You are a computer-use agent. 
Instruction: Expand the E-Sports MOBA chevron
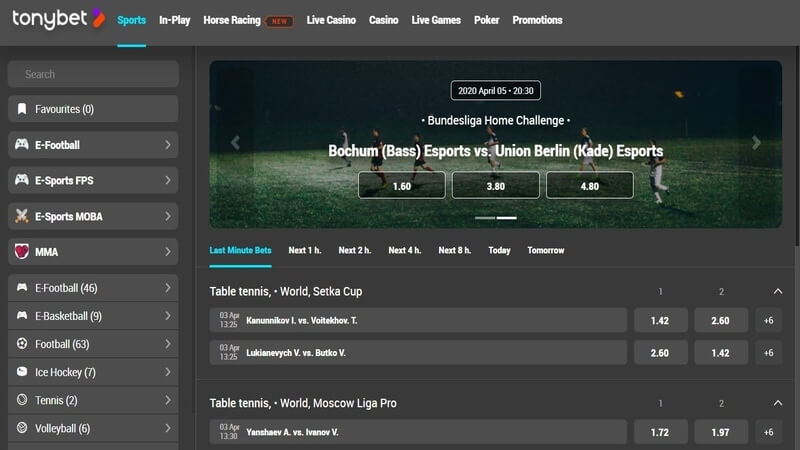(x=168, y=216)
